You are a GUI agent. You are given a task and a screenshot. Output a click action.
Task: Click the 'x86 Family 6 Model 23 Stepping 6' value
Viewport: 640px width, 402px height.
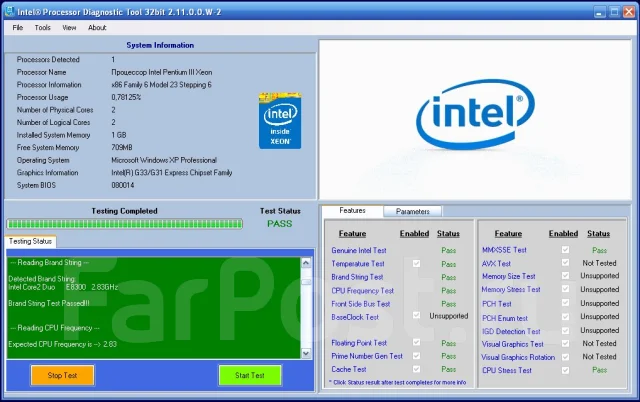161,85
